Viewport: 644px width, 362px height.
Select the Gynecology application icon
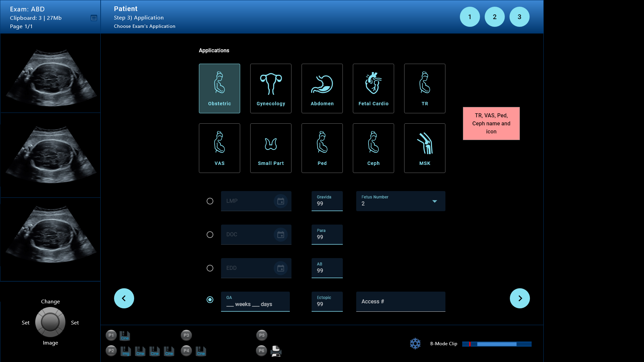[x=271, y=88]
